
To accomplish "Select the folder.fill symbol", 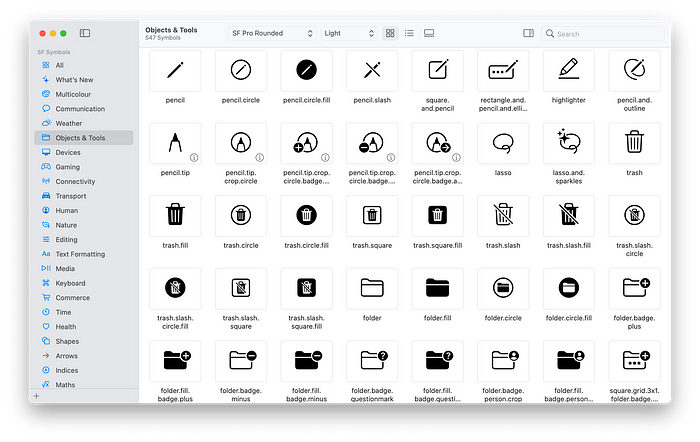I will 438,289.
